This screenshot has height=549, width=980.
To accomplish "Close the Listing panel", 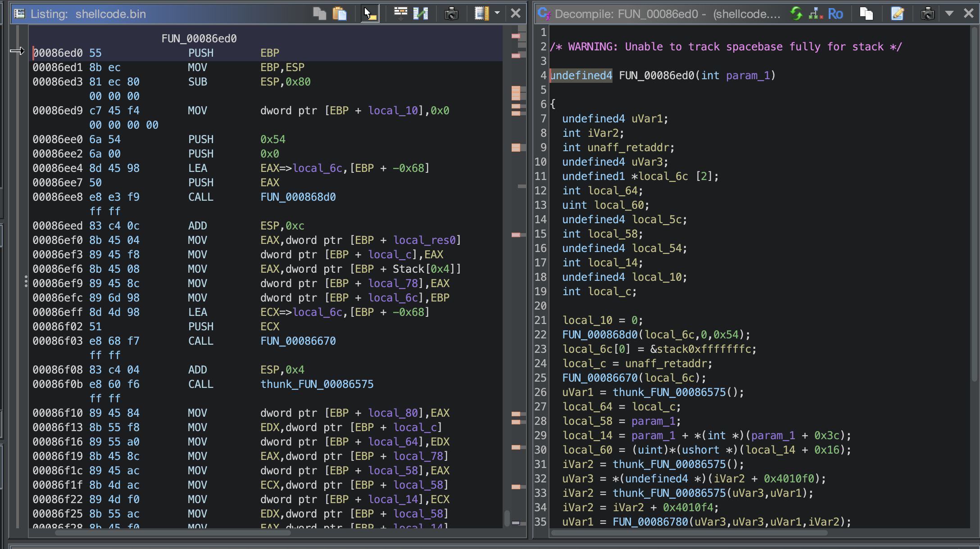I will point(516,13).
